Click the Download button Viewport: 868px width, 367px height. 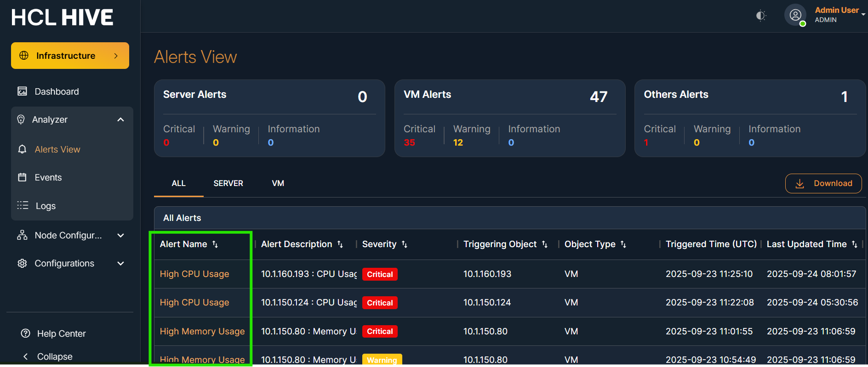point(823,183)
